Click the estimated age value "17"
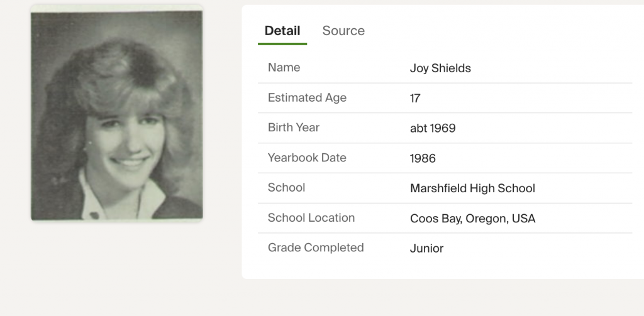Image resolution: width=644 pixels, height=316 pixels. click(x=415, y=99)
